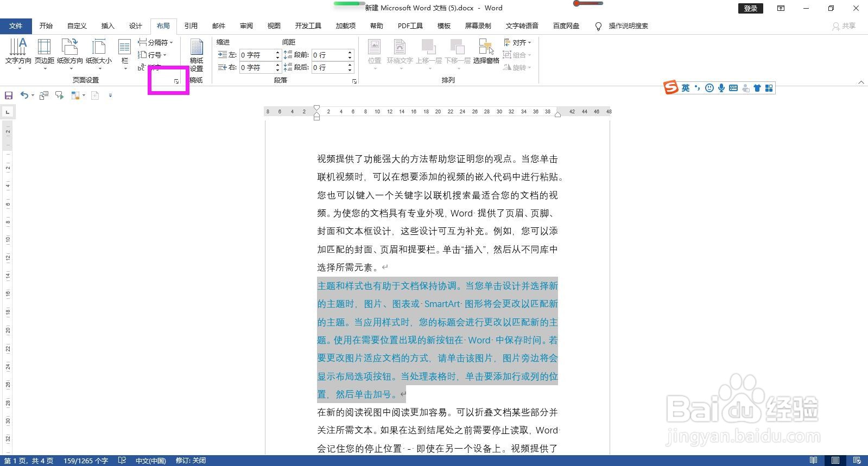
Task: Open the Sogou toolbox grid icon
Action: [x=769, y=88]
